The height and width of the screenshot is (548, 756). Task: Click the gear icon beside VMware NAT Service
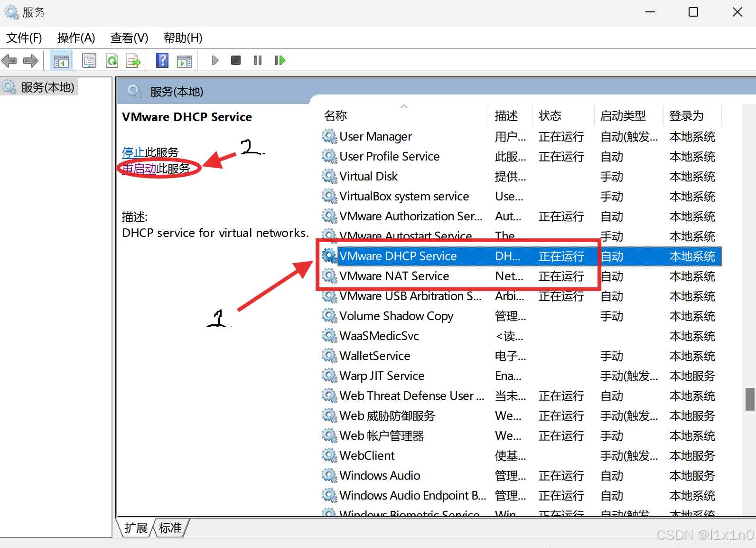click(x=329, y=276)
